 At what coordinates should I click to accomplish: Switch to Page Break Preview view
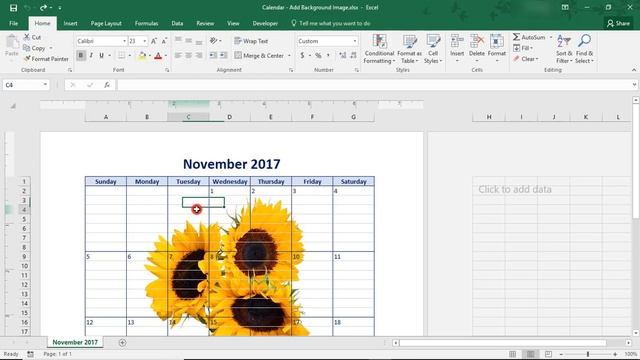pyautogui.click(x=548, y=354)
